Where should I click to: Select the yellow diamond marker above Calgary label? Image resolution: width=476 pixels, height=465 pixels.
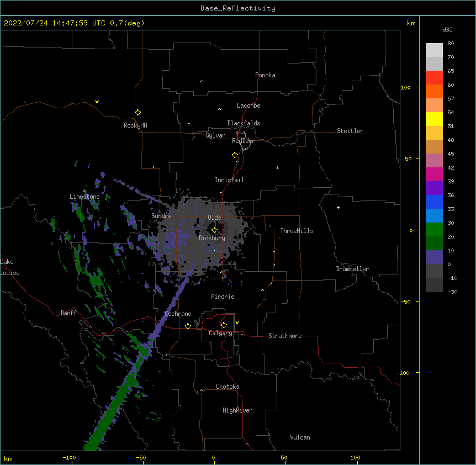(224, 325)
